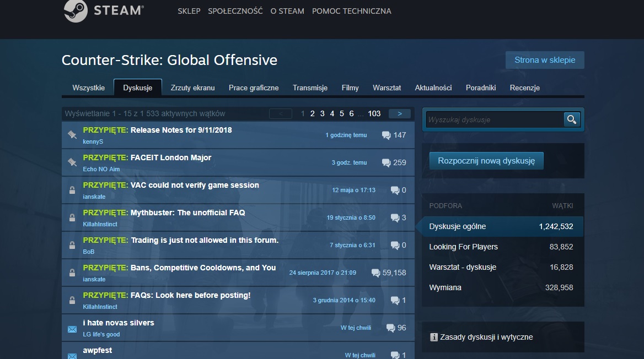The width and height of the screenshot is (644, 359).
Task: Click comment bubble icon beside 96 replies
Action: 390,328
